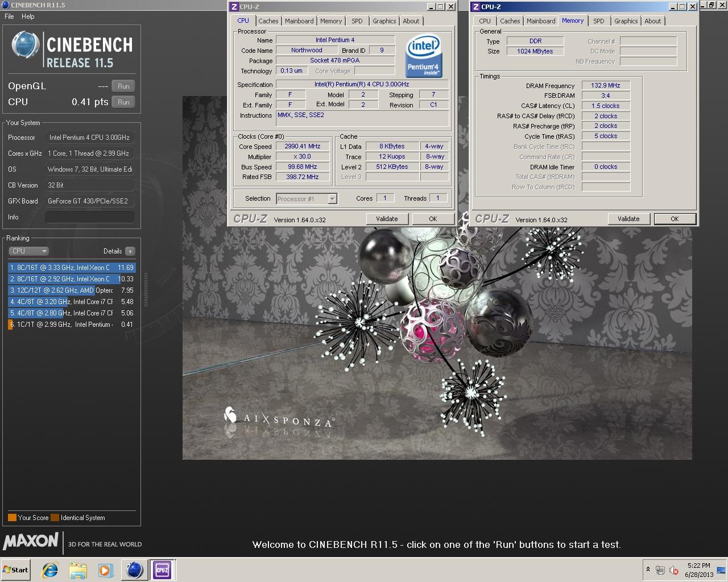The image size is (728, 582).
Task: Switch to About tab in right CPU-Z window
Action: (653, 21)
